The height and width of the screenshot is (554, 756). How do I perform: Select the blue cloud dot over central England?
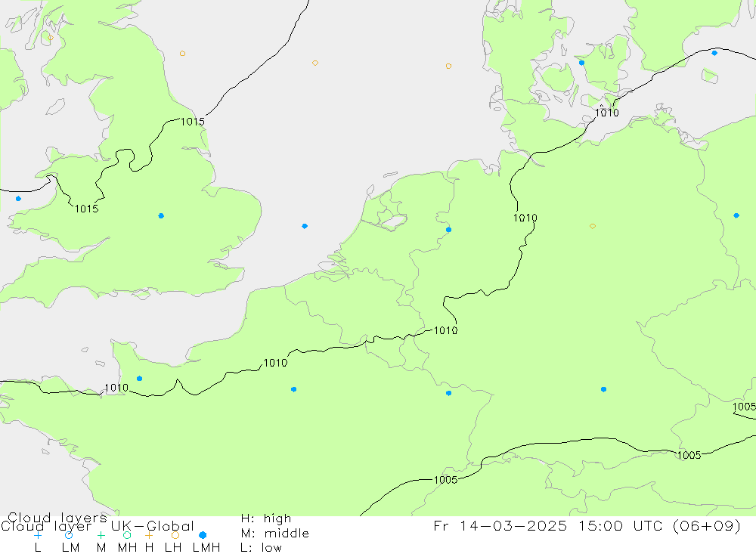tap(161, 216)
